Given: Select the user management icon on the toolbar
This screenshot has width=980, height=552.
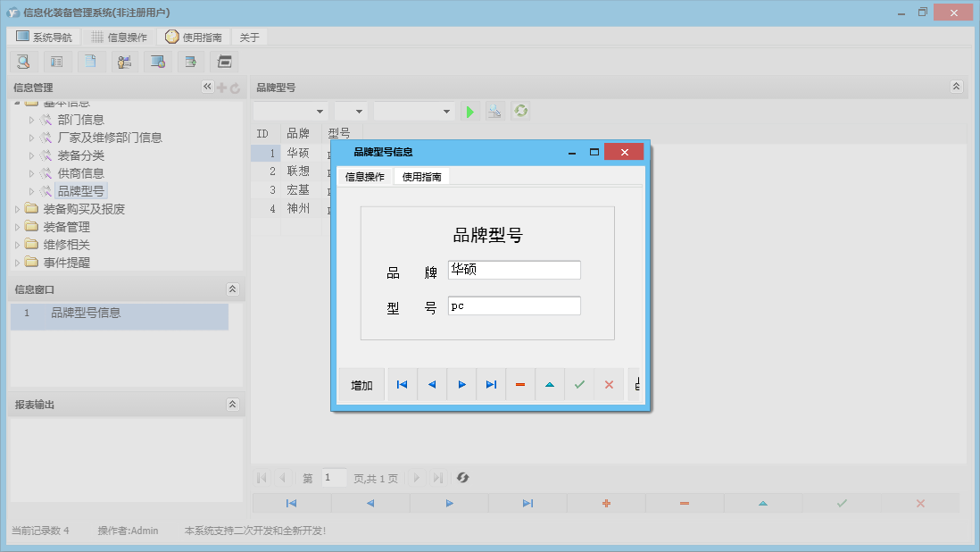Looking at the screenshot, I should click(x=124, y=61).
